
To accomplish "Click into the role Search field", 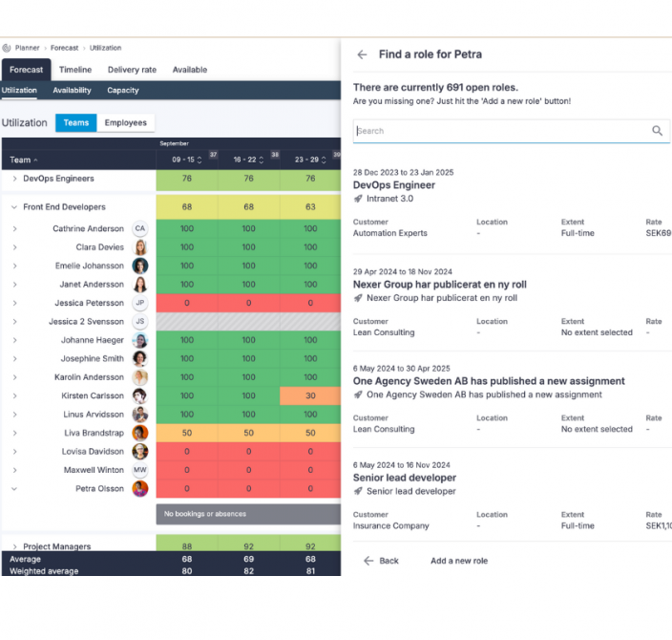I will pos(496,131).
